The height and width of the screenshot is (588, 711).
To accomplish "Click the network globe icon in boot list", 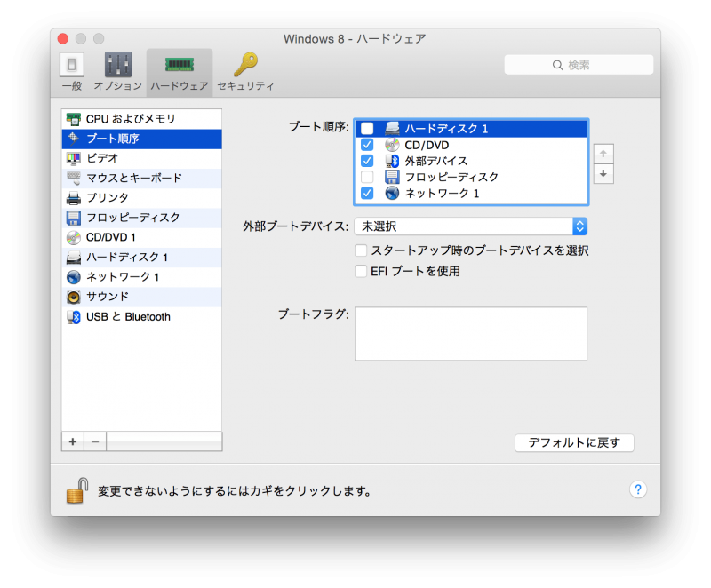I will point(392,194).
